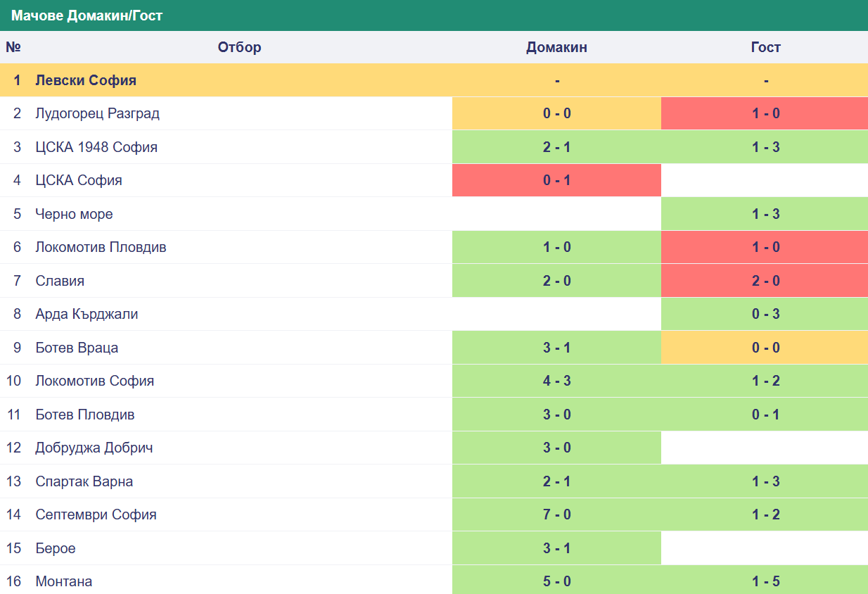The height and width of the screenshot is (594, 868).
Task: Click home score 4 - 3 for Локомотив София
Action: (x=556, y=381)
